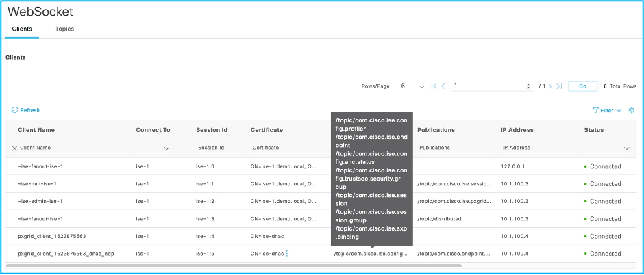Go to first page arrow icon

coord(434,86)
